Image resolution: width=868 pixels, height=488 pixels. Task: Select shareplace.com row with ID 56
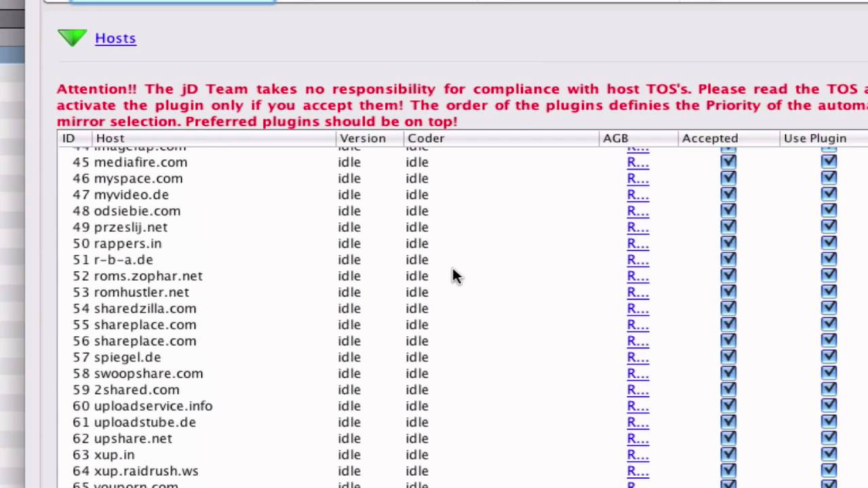click(463, 341)
